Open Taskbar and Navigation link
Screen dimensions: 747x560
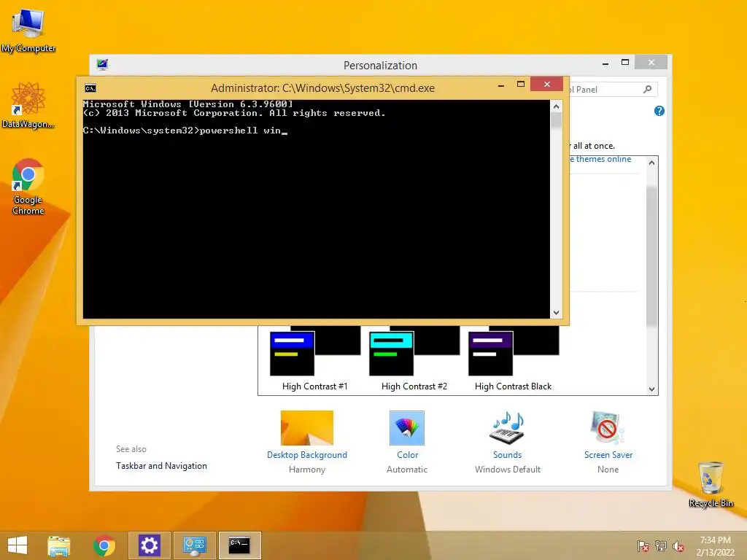click(161, 466)
